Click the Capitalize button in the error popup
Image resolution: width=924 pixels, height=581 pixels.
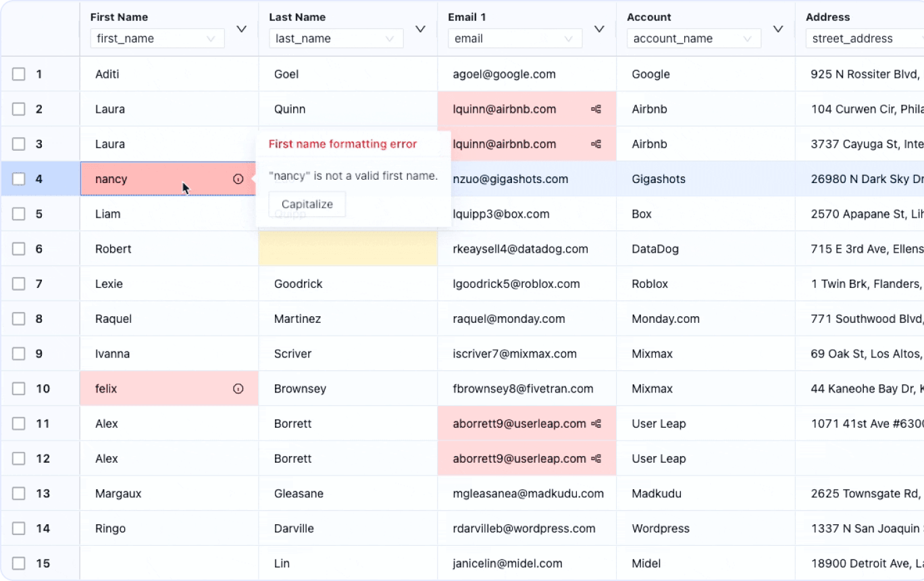[307, 204]
